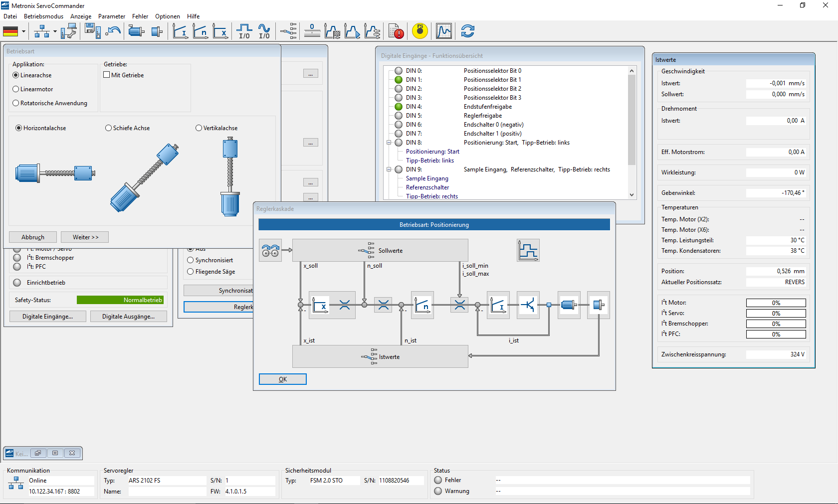Click motor block in Reglerkaskade diagram
This screenshot has height=504, width=838.
pos(569,305)
